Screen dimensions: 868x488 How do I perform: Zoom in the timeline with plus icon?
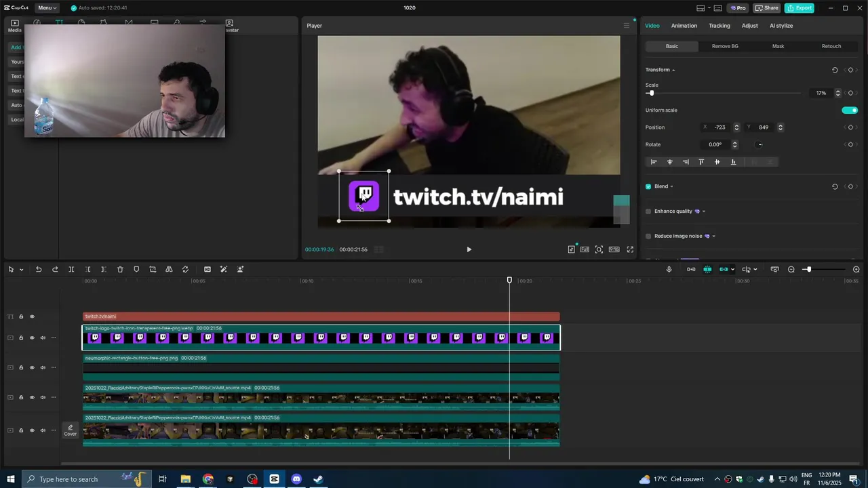point(856,269)
